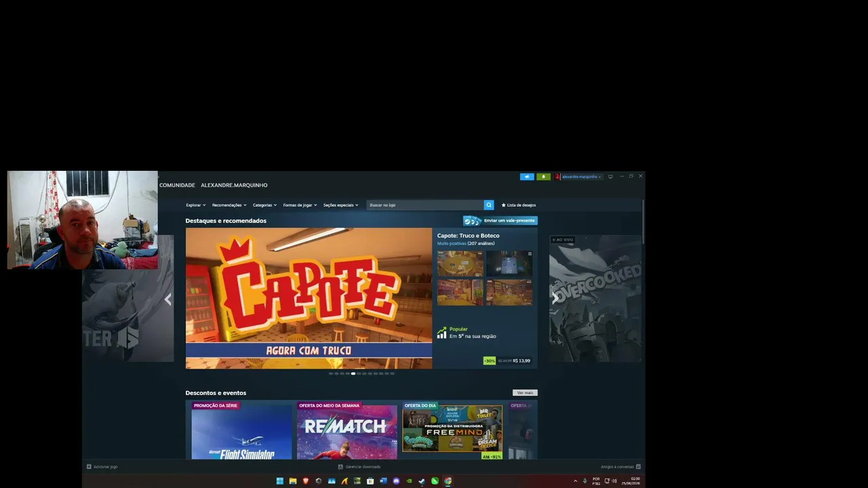The width and height of the screenshot is (868, 488).
Task: Open the Overcooked live card
Action: [x=595, y=298]
